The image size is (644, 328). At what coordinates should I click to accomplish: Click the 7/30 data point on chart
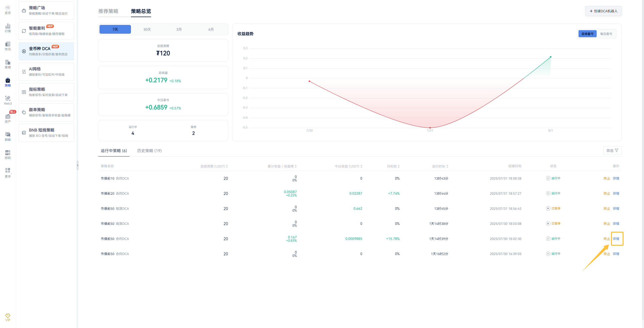tap(309, 81)
